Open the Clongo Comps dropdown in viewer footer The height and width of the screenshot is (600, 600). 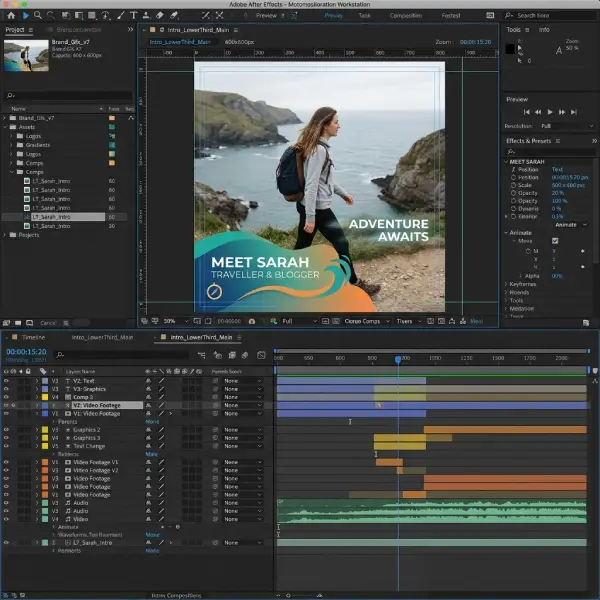[x=367, y=321]
